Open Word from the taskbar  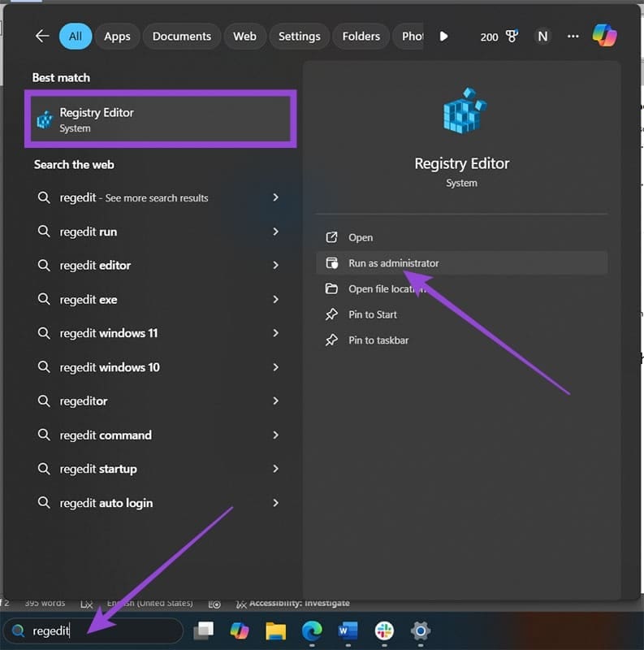(348, 630)
